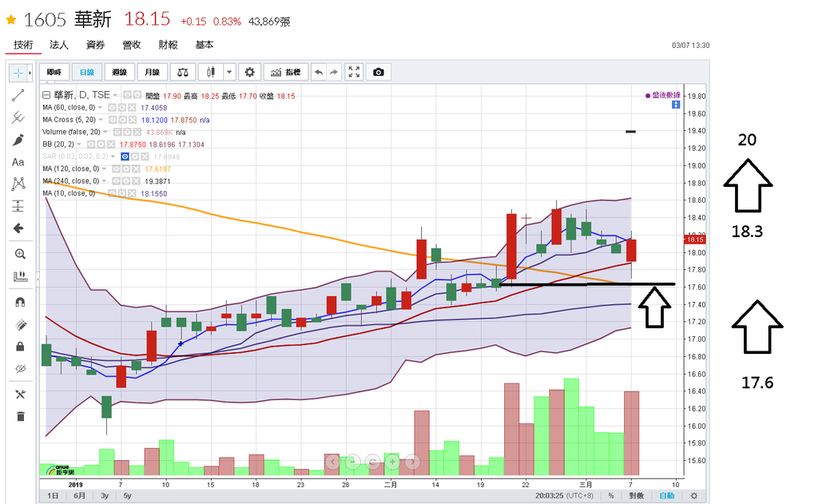Switch to the 基本 tab
818x504 pixels.
204,45
